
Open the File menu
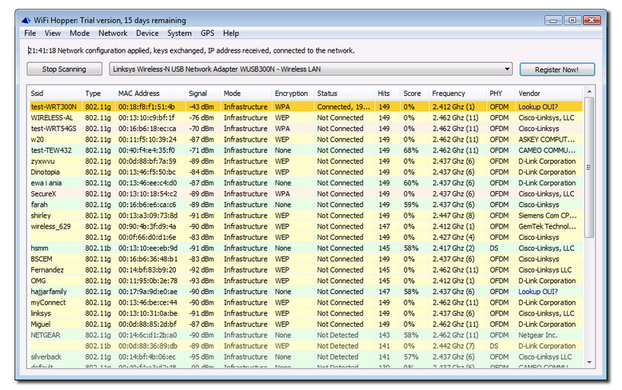pos(30,33)
